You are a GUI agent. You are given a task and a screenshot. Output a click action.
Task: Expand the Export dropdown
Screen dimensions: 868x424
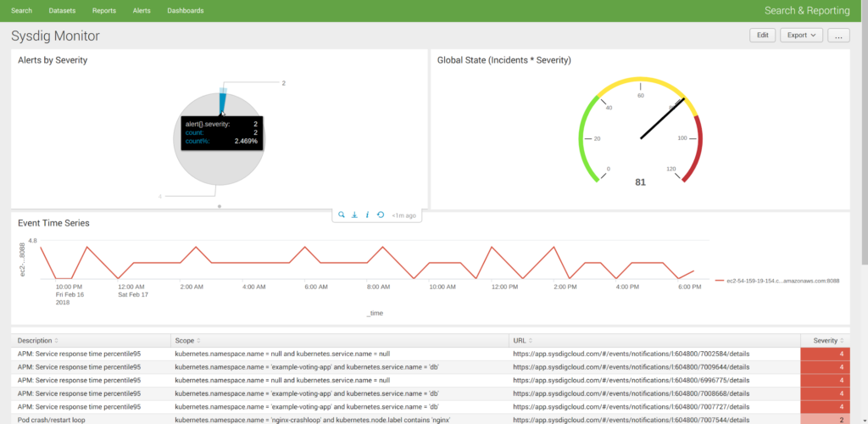pos(802,35)
